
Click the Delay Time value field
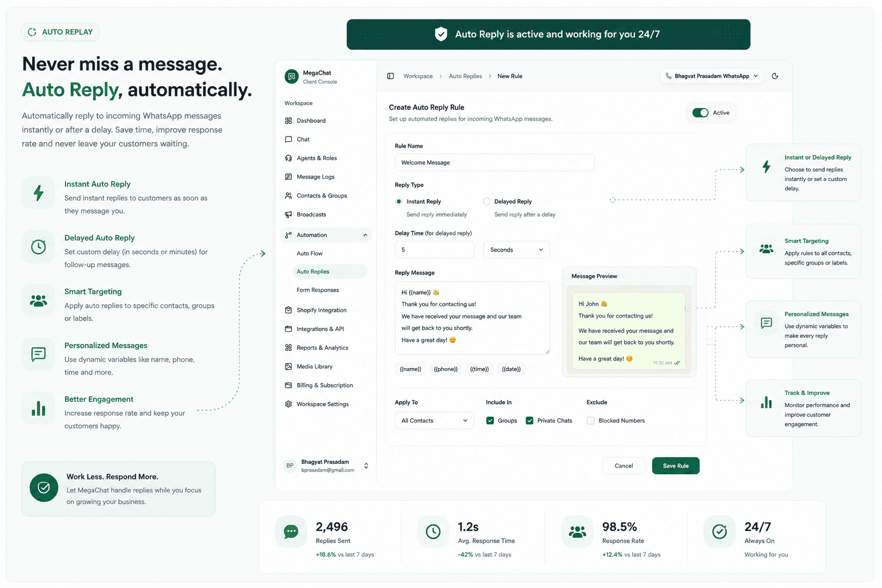435,250
